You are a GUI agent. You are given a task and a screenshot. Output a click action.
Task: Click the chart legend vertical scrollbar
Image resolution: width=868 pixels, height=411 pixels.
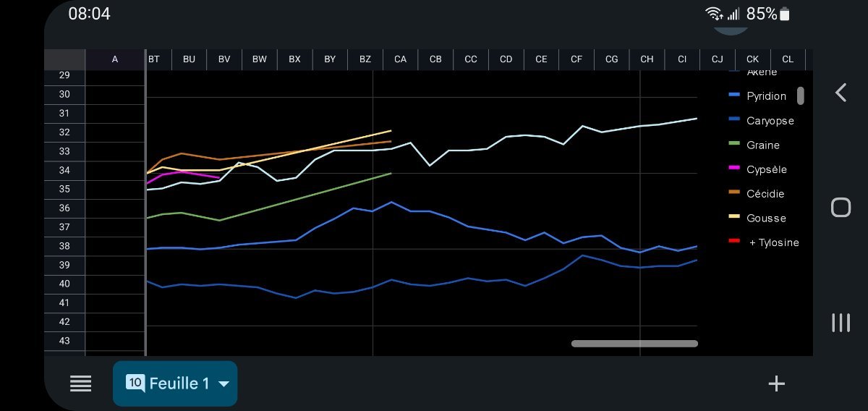[x=801, y=96]
